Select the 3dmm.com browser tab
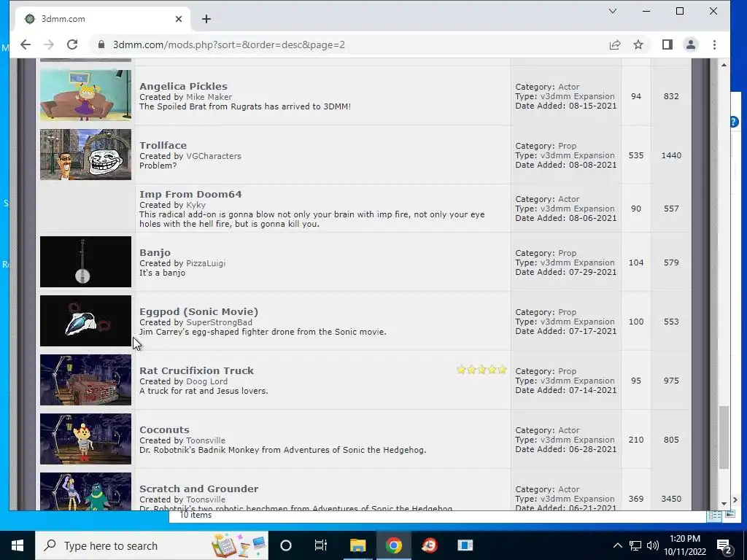 point(102,19)
